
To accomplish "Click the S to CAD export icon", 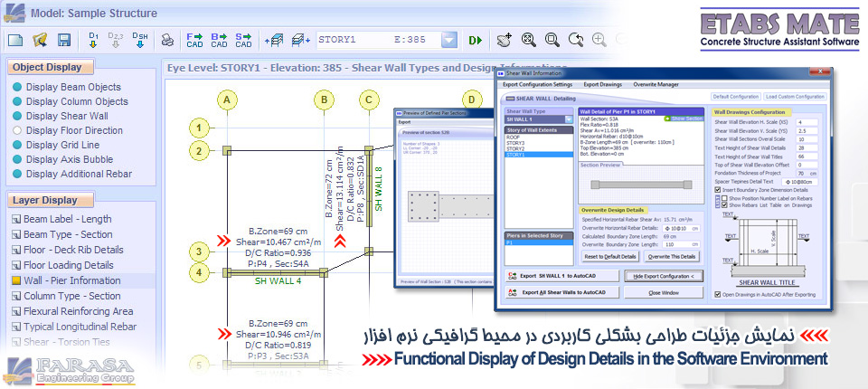I will click(243, 40).
